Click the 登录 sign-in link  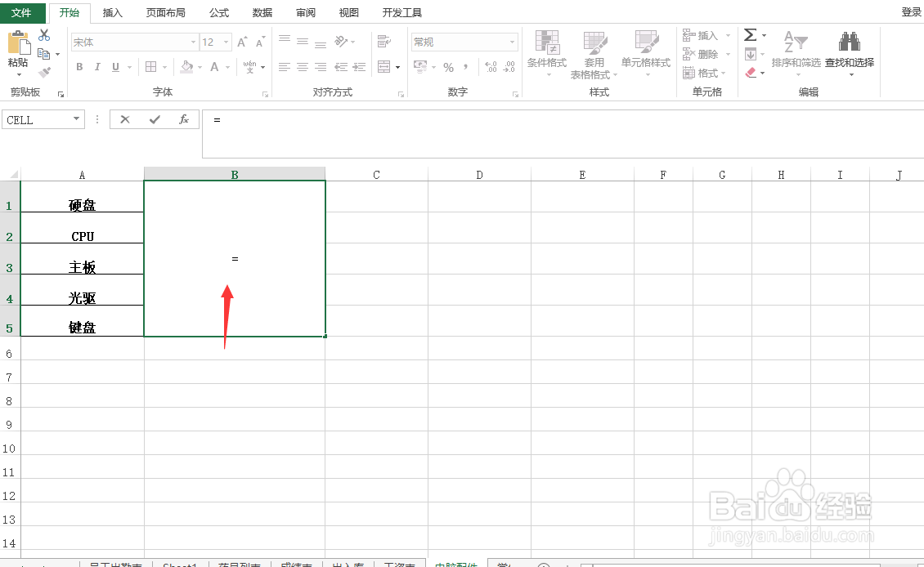click(x=912, y=11)
